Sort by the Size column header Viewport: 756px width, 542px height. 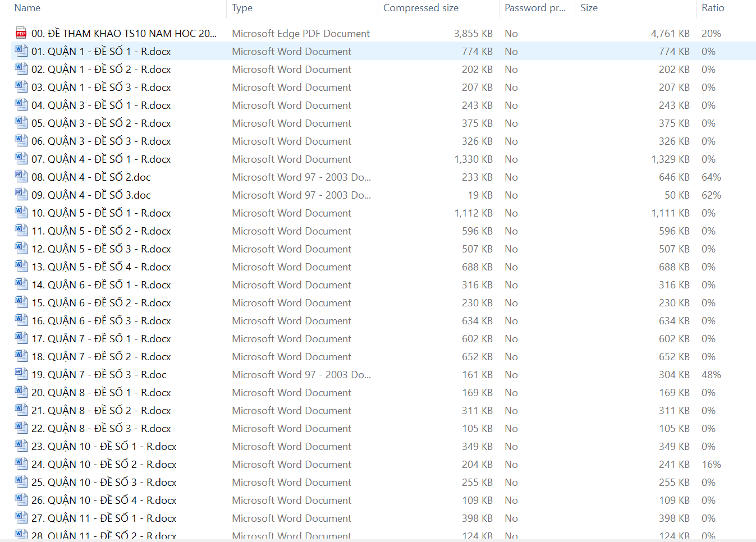click(589, 8)
